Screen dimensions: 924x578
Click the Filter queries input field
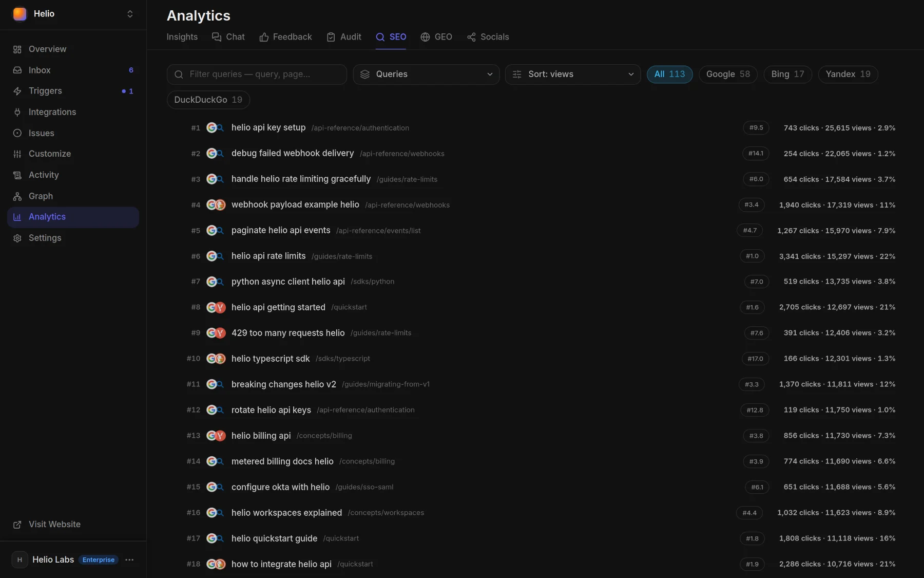tap(257, 74)
